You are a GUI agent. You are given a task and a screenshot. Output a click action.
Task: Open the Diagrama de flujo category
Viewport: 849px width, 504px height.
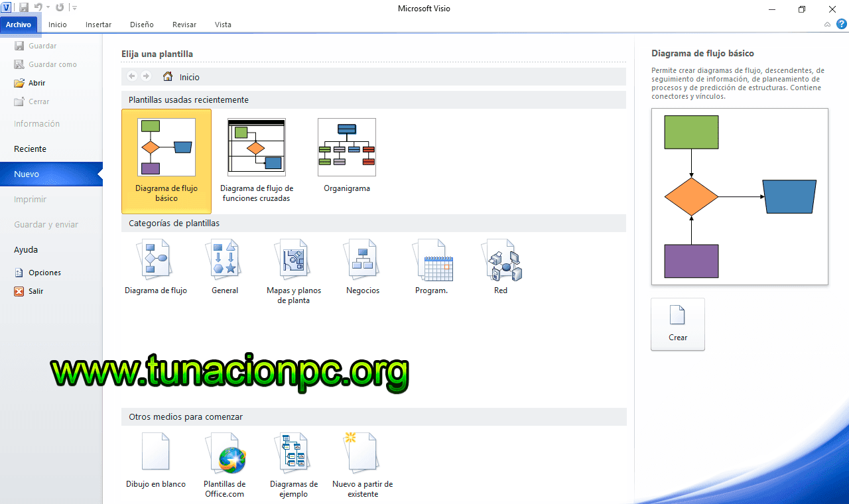[156, 267]
